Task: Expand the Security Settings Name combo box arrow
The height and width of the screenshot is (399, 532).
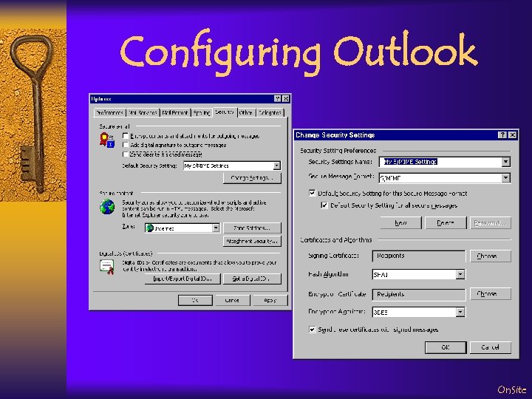Action: tap(505, 162)
